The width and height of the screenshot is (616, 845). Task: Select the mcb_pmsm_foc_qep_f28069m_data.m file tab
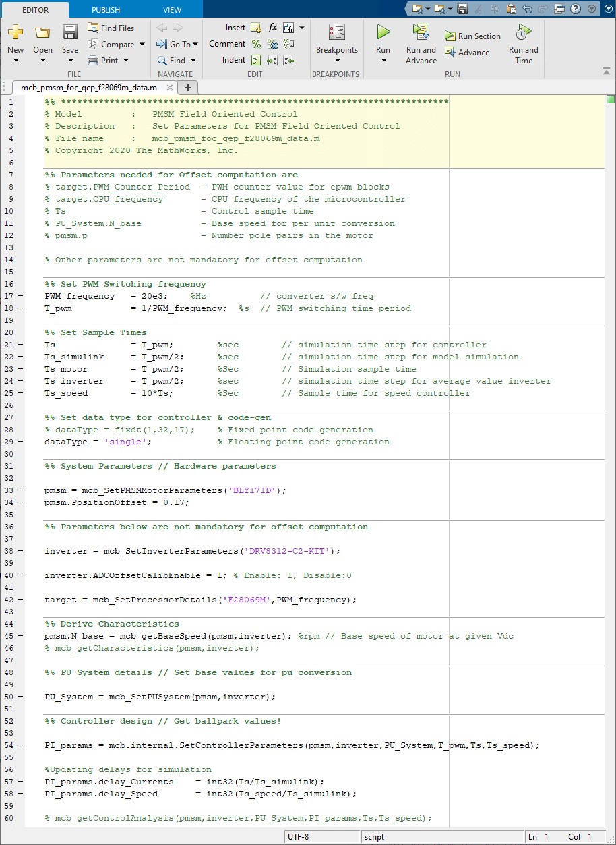[89, 88]
